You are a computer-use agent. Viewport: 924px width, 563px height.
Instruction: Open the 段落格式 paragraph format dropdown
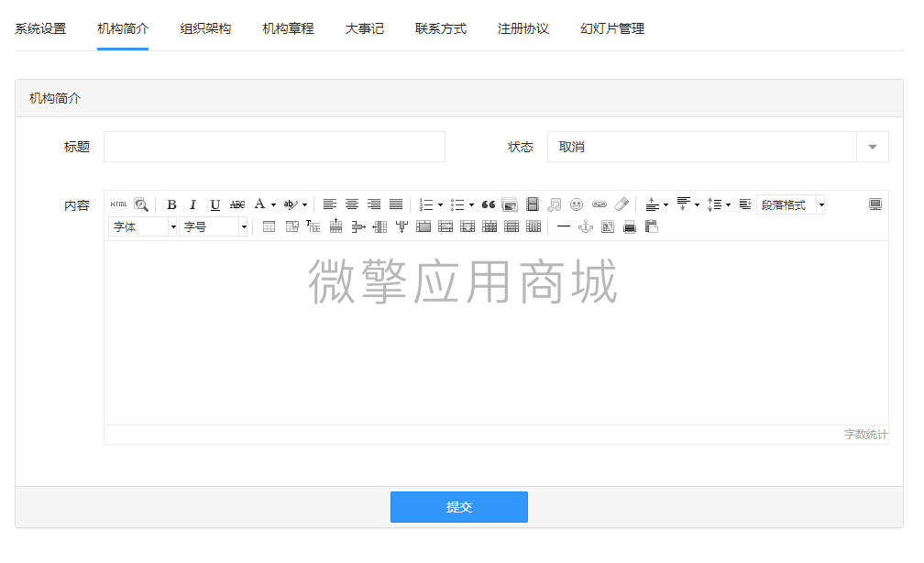[x=790, y=204]
